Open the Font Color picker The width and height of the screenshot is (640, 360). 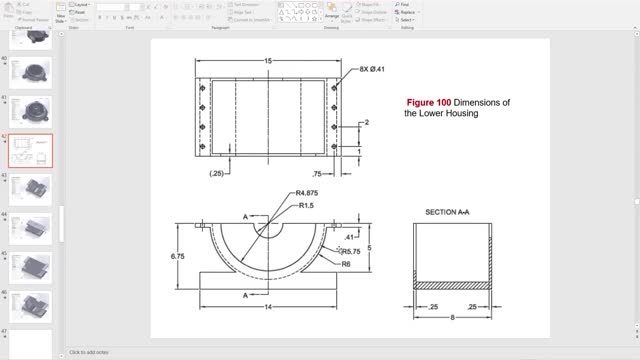(162, 18)
